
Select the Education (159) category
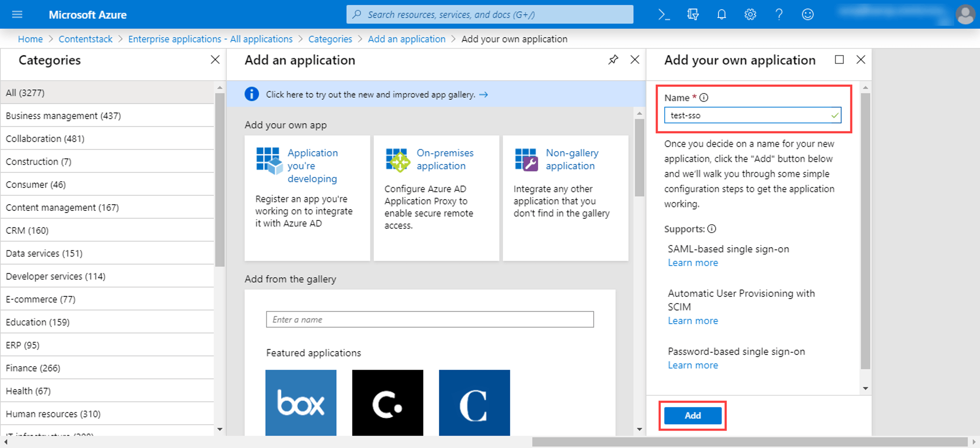click(x=107, y=322)
